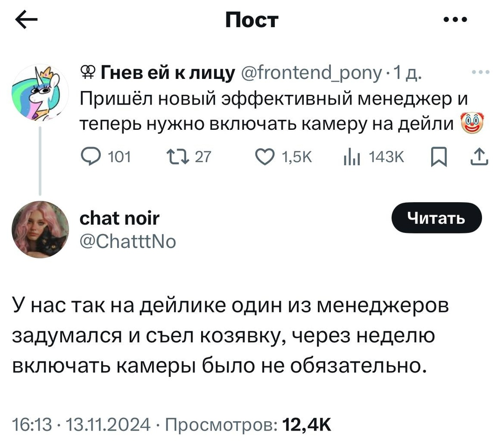
Task: Open the @ChatttNo profile handle
Action: coord(127,241)
